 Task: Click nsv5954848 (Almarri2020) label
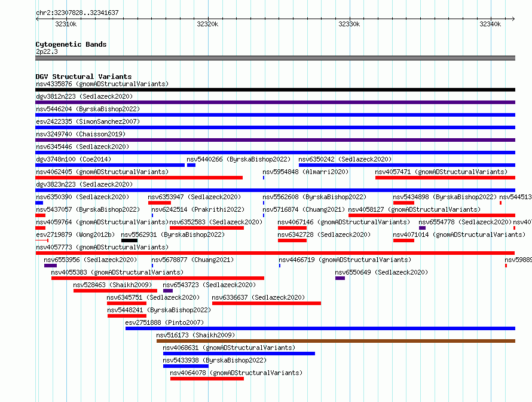[x=305, y=172]
